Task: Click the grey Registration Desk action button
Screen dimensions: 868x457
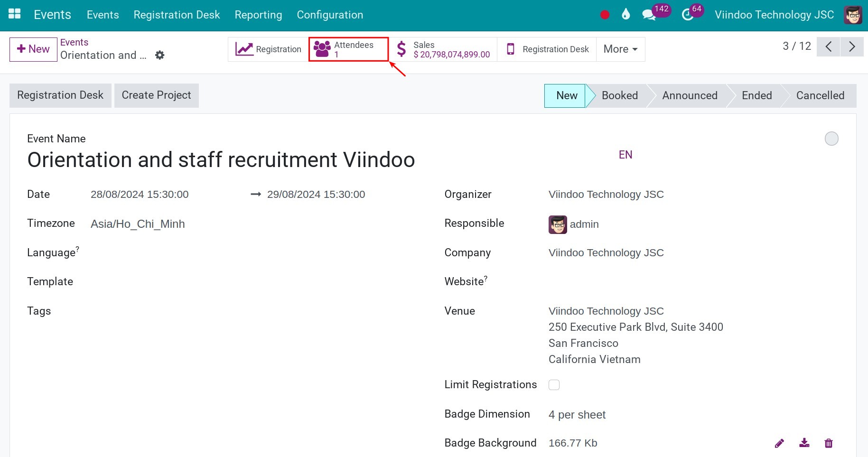Action: pos(60,95)
